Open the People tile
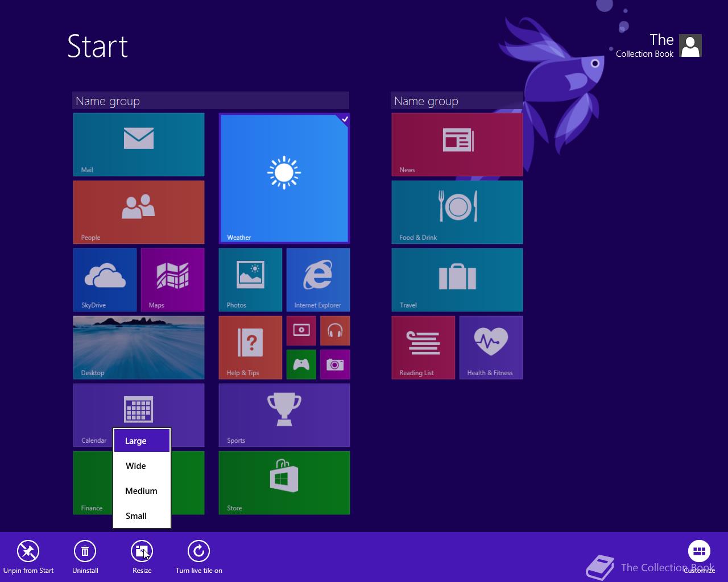The height and width of the screenshot is (582, 728). 139,212
